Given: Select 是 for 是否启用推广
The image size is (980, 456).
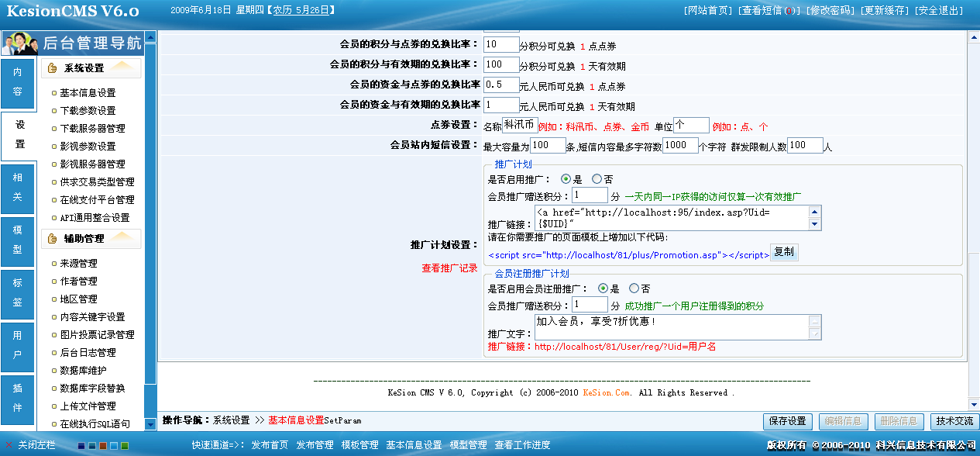Looking at the screenshot, I should [566, 179].
